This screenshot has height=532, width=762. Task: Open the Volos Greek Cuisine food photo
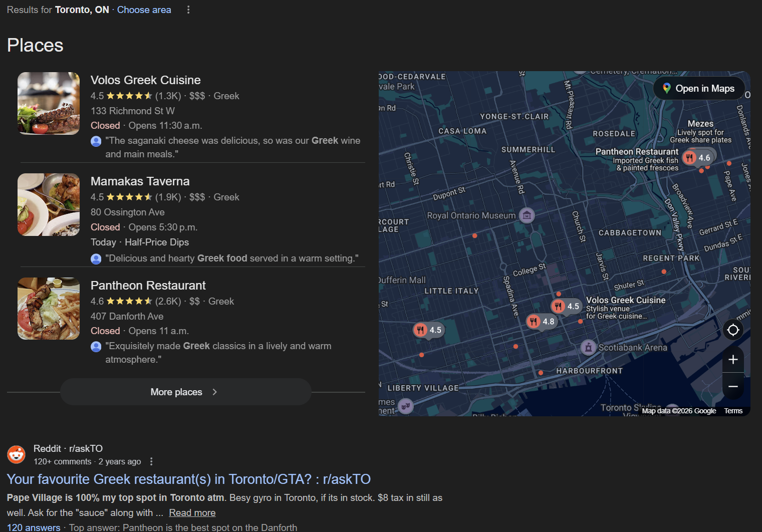(x=49, y=103)
